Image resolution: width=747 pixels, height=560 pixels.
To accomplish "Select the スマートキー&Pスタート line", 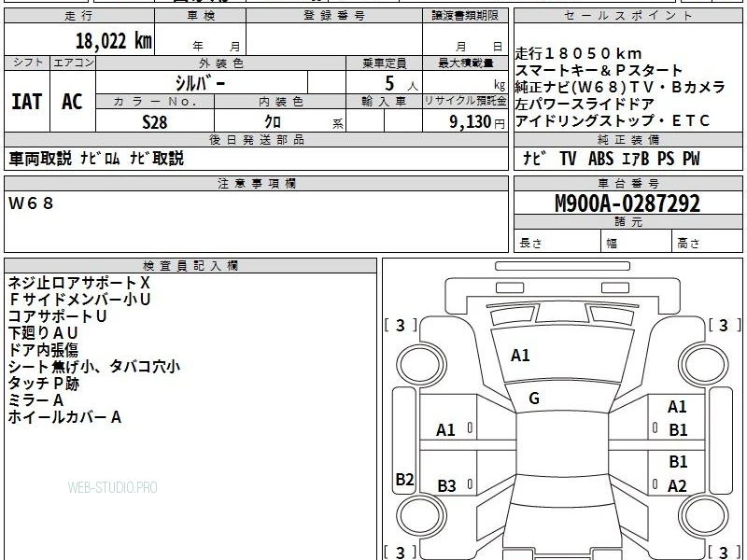I will pyautogui.click(x=599, y=71).
